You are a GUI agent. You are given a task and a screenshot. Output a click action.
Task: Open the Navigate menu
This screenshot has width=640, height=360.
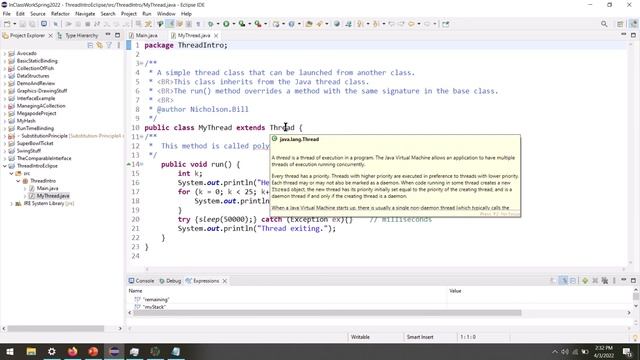point(85,13)
